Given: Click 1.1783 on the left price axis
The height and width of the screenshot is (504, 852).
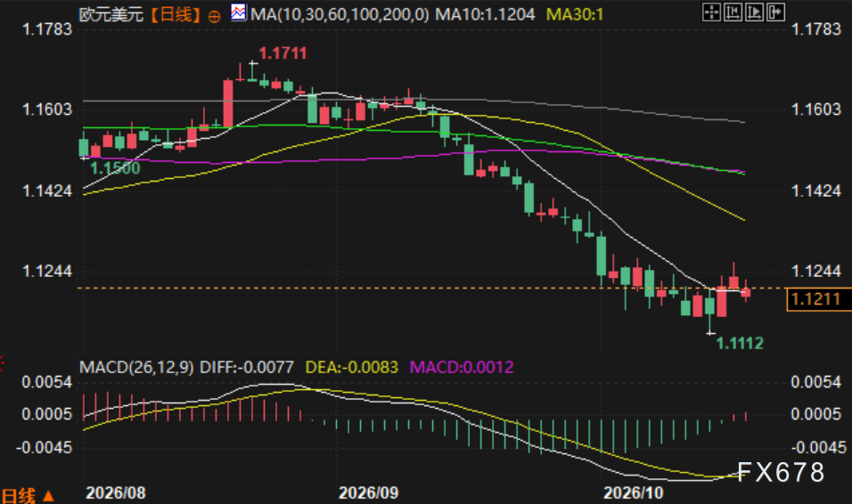Looking at the screenshot, I should (46, 28).
